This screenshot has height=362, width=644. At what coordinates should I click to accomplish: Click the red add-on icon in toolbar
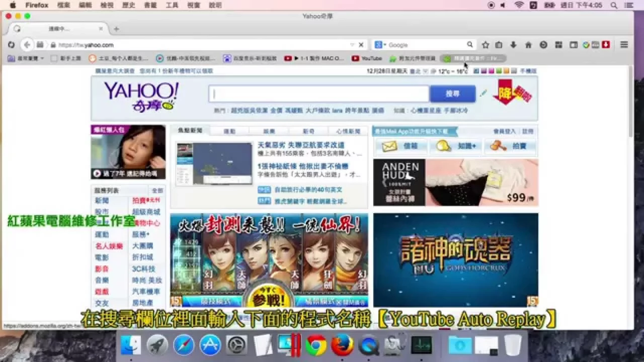tap(606, 44)
